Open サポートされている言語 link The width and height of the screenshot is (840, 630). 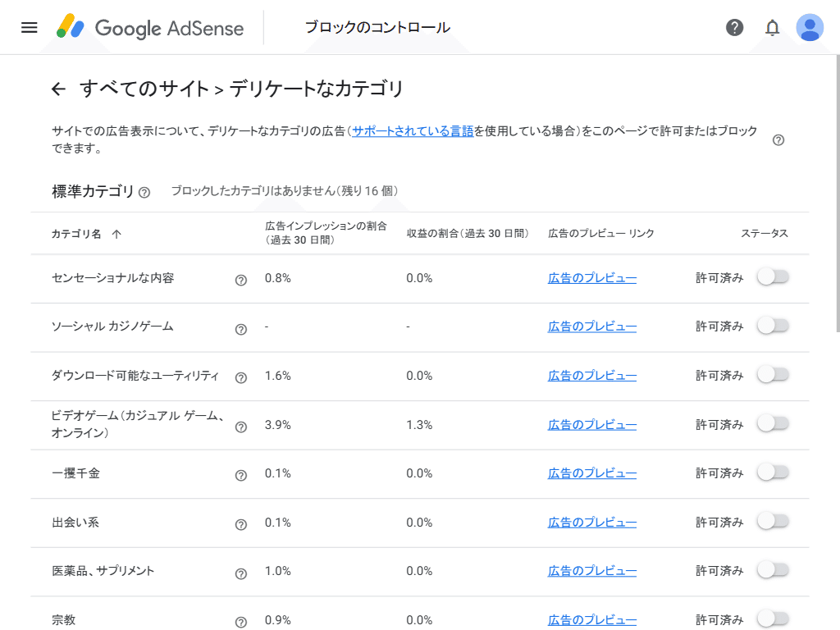click(413, 131)
